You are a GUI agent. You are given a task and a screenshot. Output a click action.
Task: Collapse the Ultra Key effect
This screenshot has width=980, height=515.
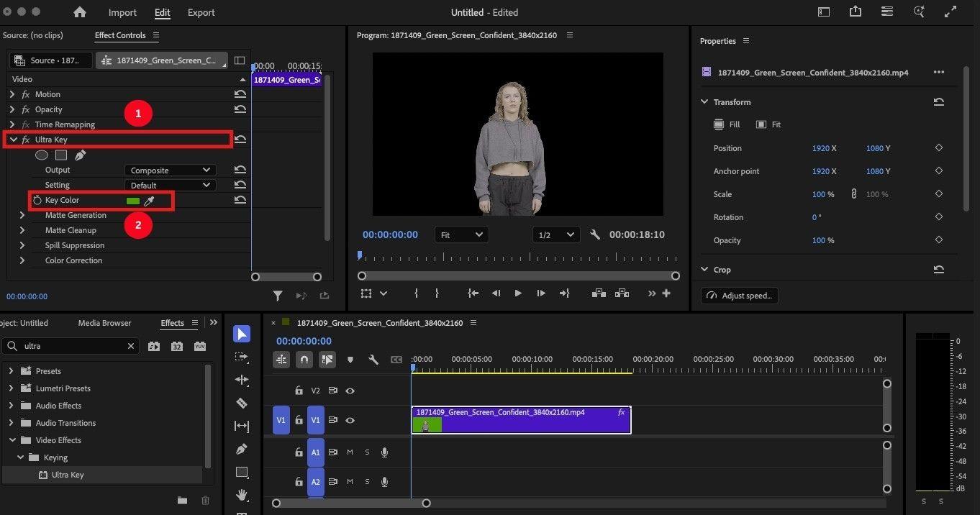[x=13, y=140]
